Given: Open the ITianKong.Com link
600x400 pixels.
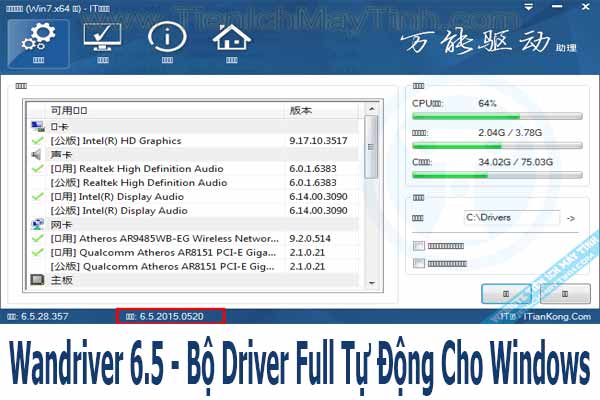Looking at the screenshot, I should click(557, 316).
